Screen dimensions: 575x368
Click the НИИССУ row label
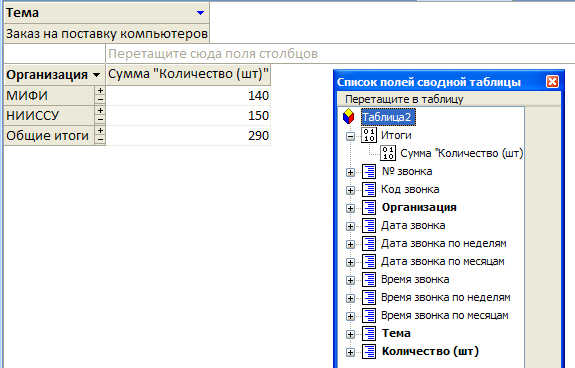[49, 115]
